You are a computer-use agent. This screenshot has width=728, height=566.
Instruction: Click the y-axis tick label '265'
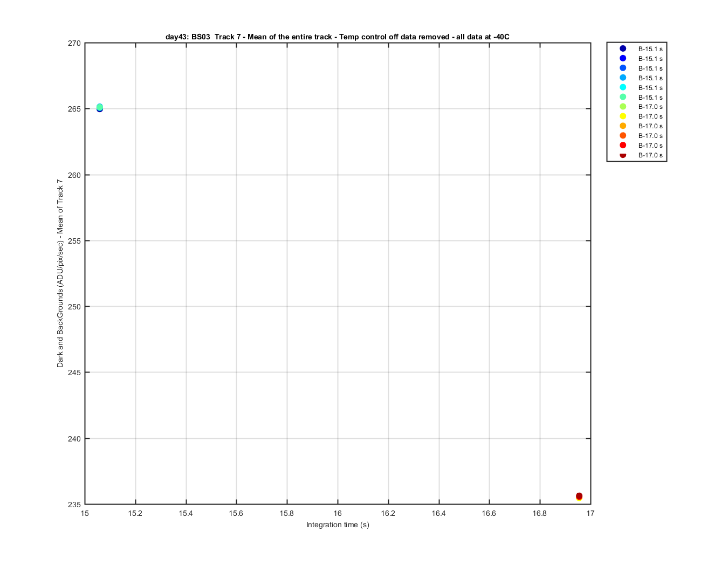pos(74,109)
